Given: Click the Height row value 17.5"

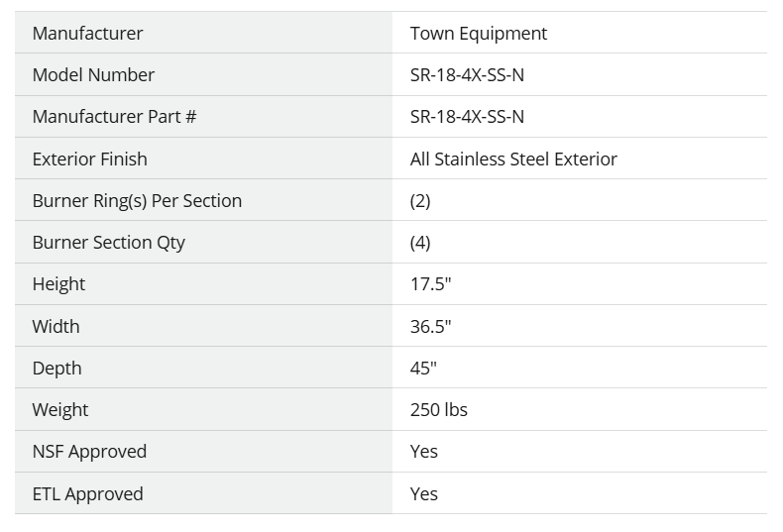Looking at the screenshot, I should point(431,284).
